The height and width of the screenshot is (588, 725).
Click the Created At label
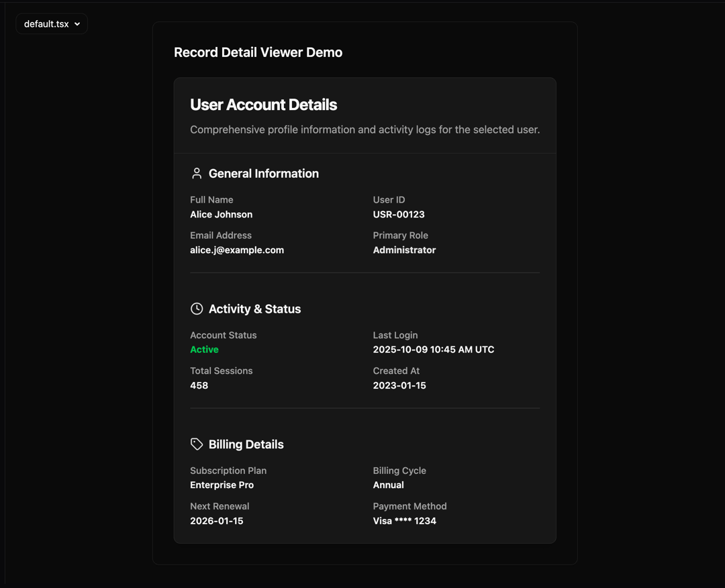tap(396, 371)
